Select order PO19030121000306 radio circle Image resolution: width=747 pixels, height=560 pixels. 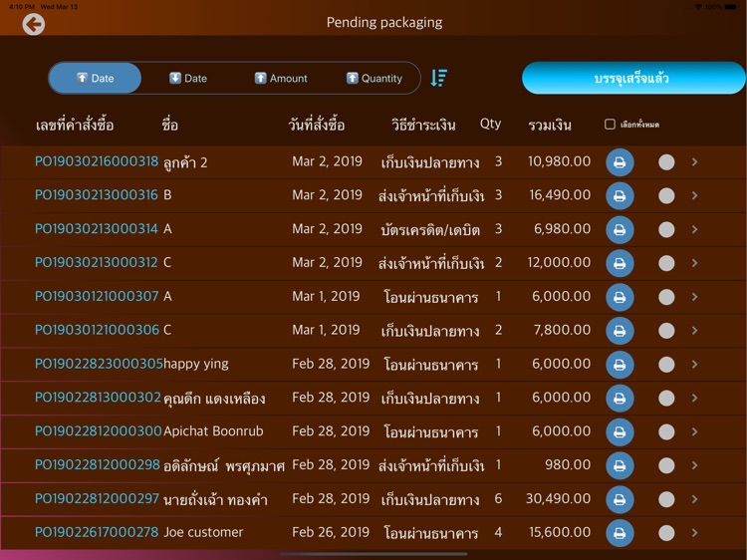pos(666,330)
